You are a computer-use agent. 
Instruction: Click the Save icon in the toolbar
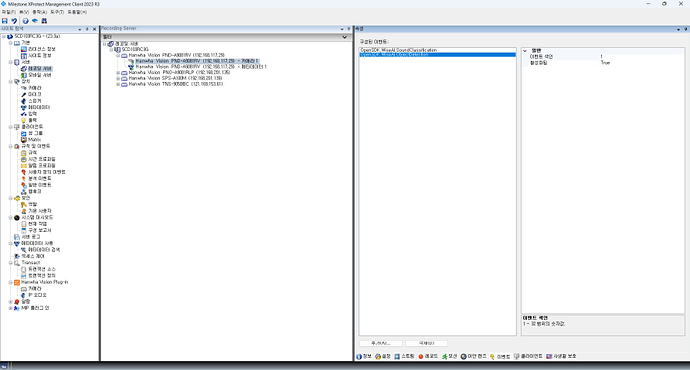pyautogui.click(x=5, y=21)
